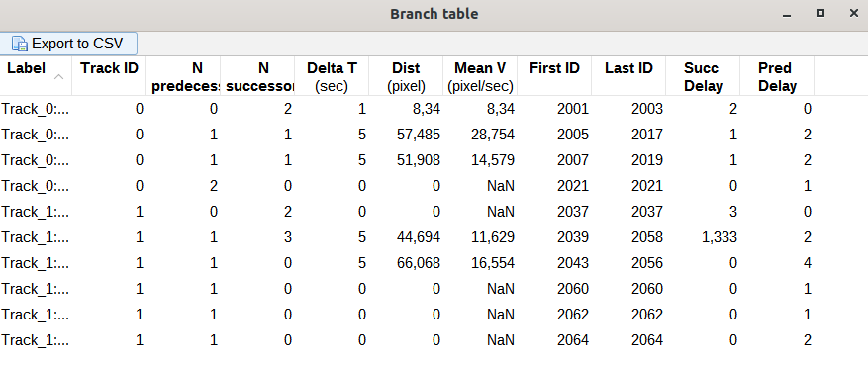Sort by the Track ID column header
This screenshot has height=365, width=868.
point(109,76)
